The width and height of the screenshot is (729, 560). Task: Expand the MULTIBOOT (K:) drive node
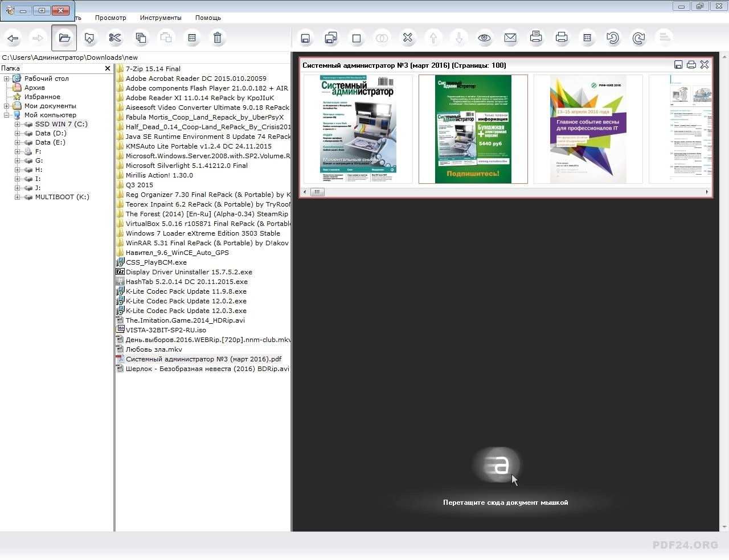click(17, 197)
